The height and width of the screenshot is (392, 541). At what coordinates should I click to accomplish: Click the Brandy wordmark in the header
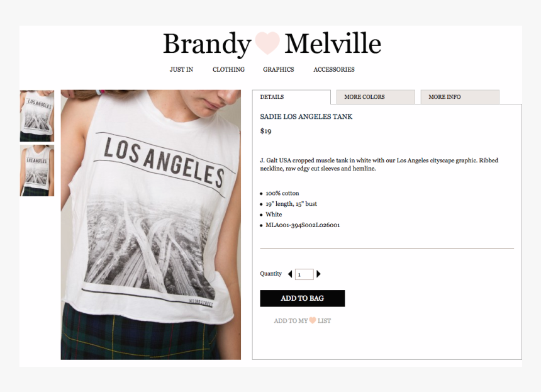tap(207, 44)
